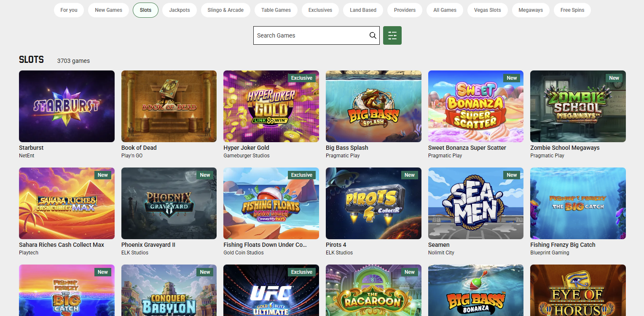
Task: Open The Racaroon game thumbnail
Action: pos(373,290)
